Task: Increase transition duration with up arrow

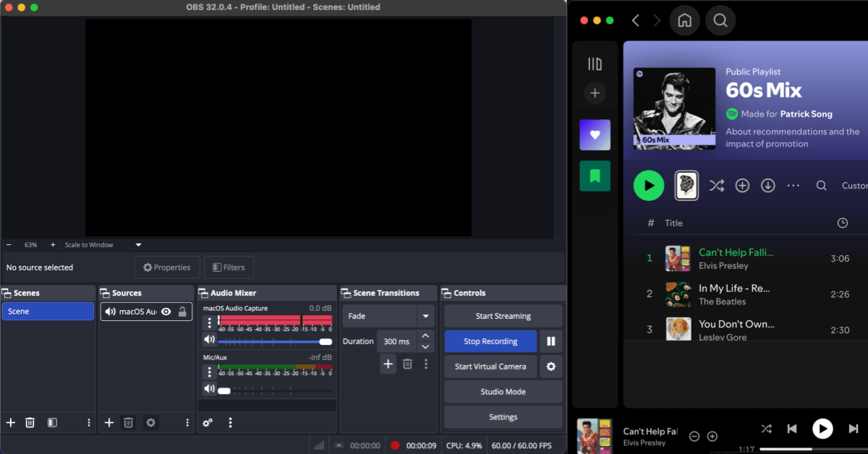Action: point(425,335)
